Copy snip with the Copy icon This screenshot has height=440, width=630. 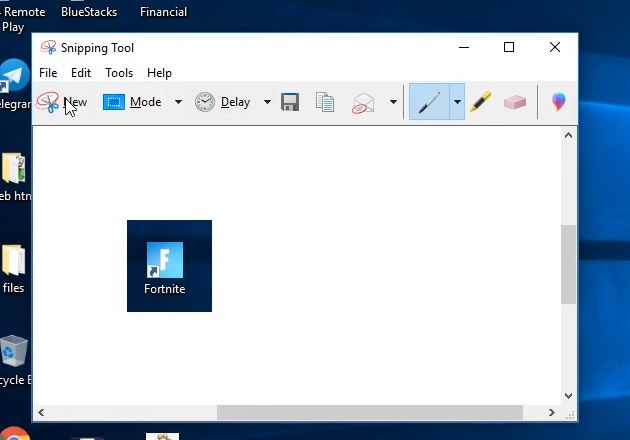point(325,102)
